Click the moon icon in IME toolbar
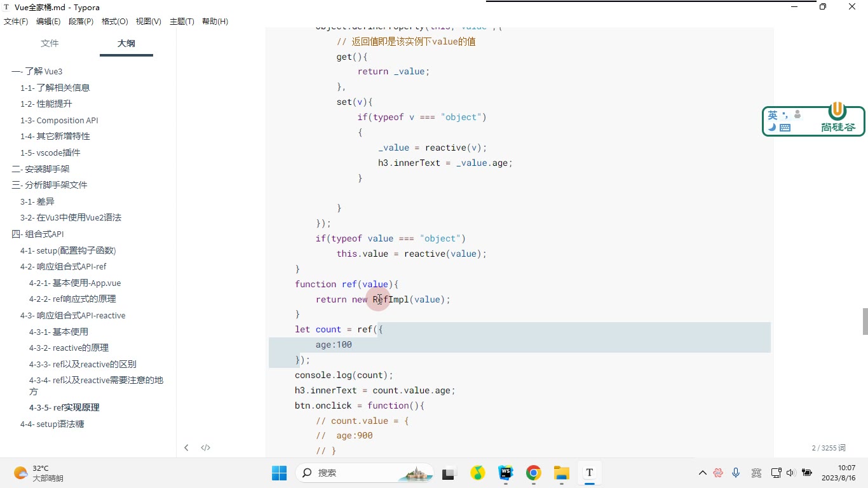868x488 pixels. pos(771,127)
